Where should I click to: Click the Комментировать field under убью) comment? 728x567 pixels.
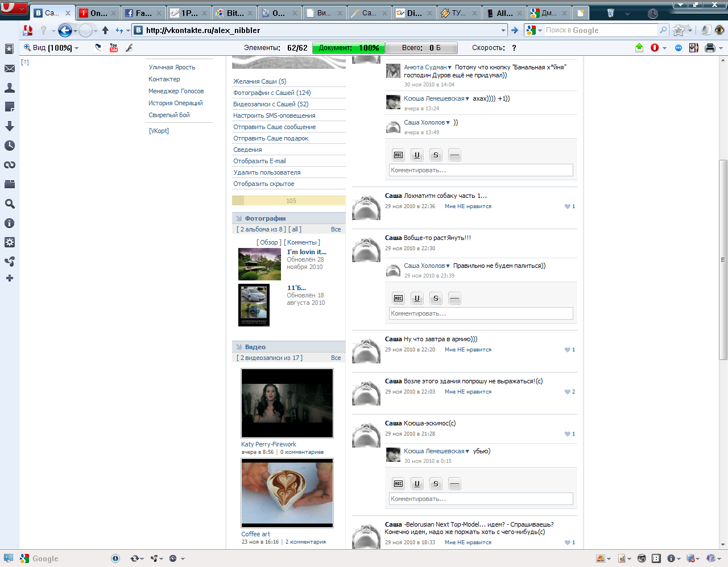point(481,499)
